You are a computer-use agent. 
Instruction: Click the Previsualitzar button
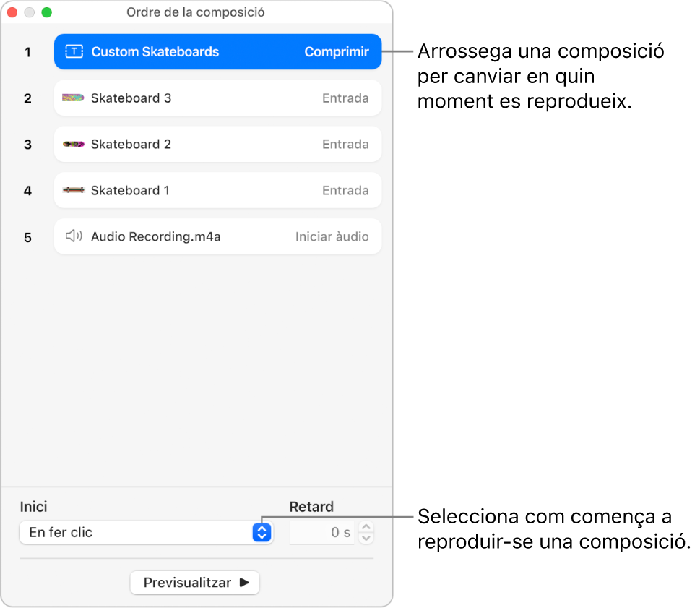point(194,583)
